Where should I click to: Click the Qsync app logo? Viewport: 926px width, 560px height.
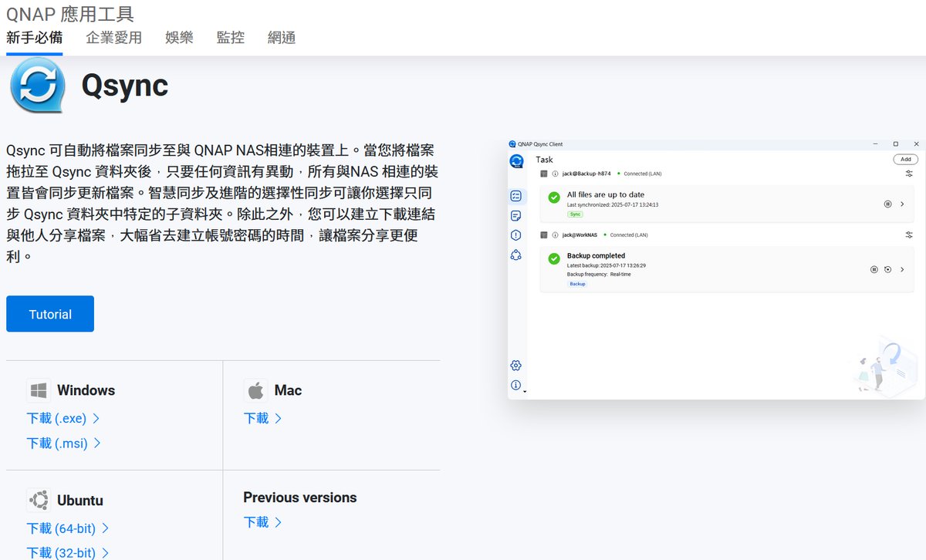[38, 86]
